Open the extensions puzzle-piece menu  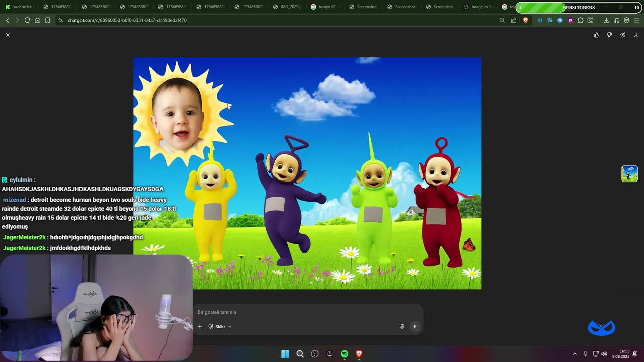click(x=580, y=20)
